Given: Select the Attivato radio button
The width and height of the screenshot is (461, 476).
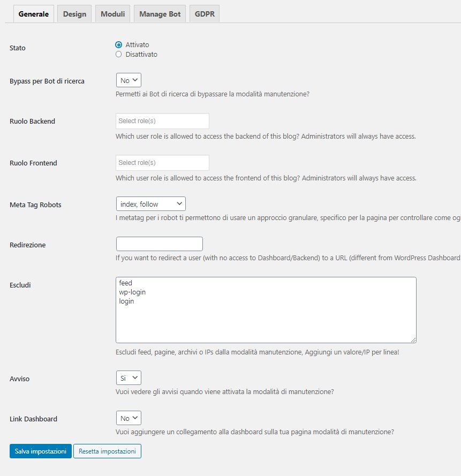Looking at the screenshot, I should (x=119, y=45).
